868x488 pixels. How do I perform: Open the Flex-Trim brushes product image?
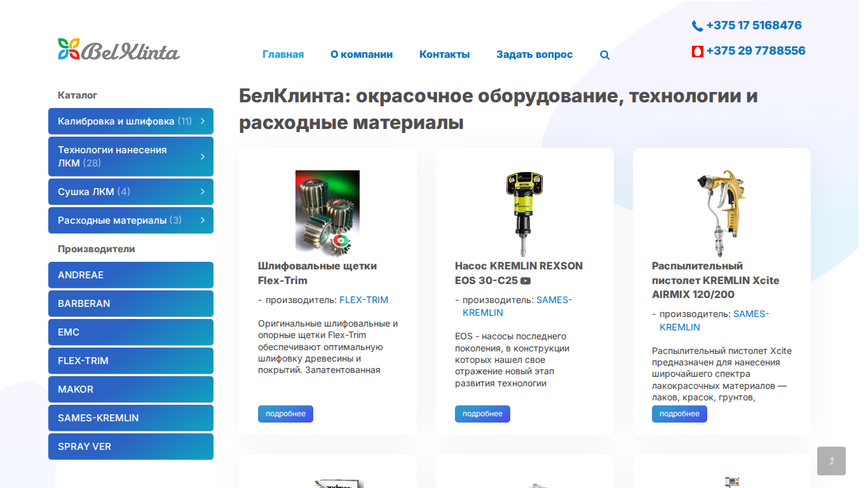[328, 213]
